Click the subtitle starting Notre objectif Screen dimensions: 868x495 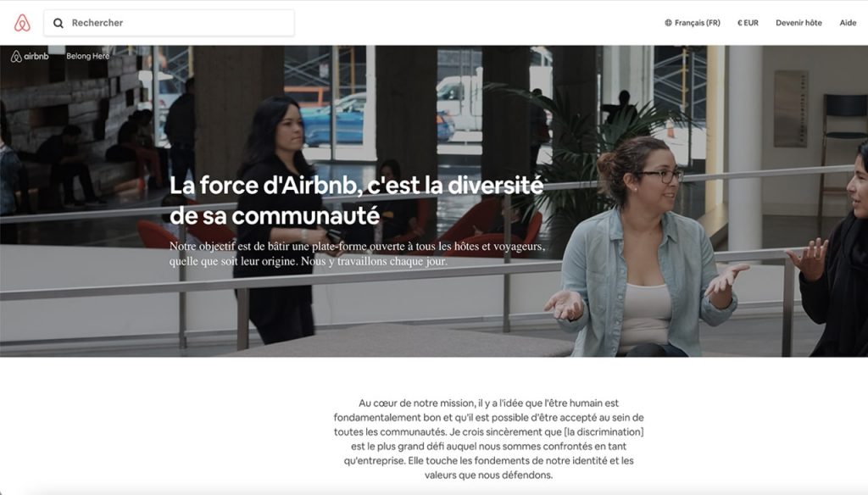pos(357,253)
